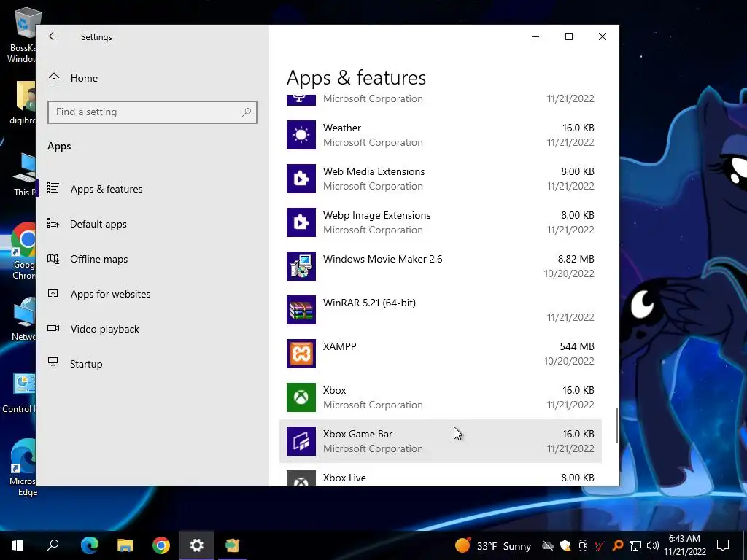Click the Default apps sidebar icon
747x560 pixels.
[53, 223]
